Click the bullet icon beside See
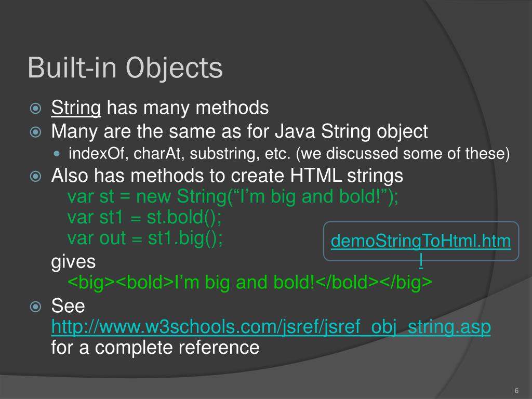This screenshot has width=532, height=399. pyautogui.click(x=36, y=307)
